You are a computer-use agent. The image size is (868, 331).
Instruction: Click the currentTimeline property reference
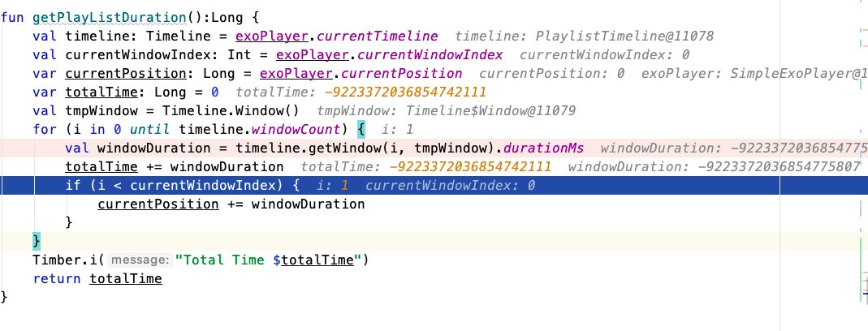tap(378, 36)
